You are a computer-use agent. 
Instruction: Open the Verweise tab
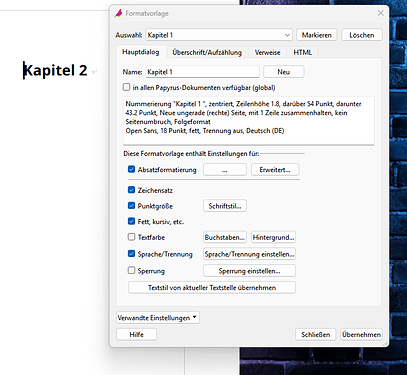[267, 52]
